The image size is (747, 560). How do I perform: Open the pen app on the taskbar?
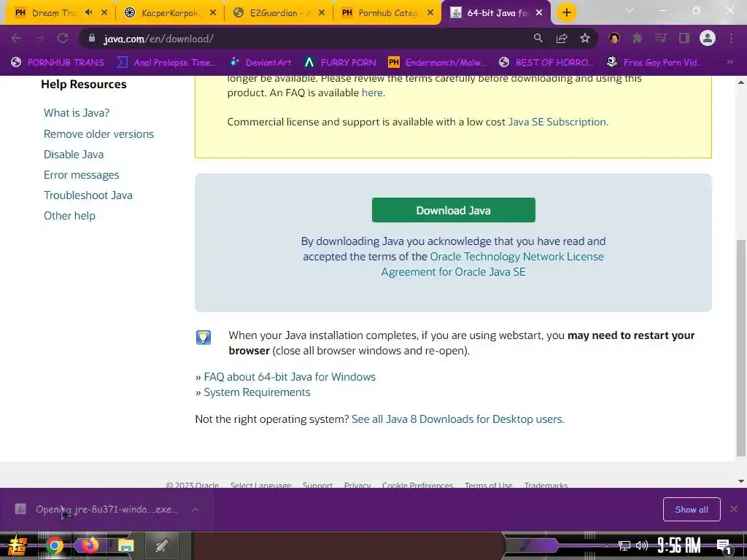point(161,545)
